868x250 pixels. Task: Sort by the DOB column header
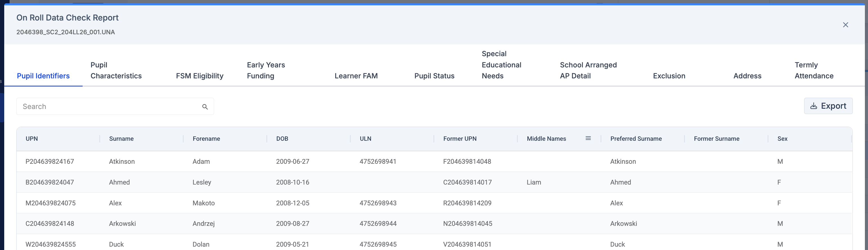point(282,139)
